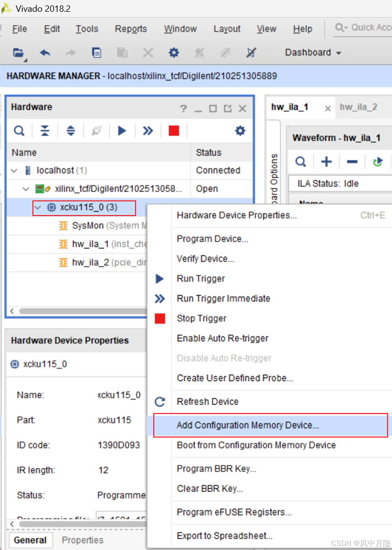This screenshot has width=392, height=550.
Task: Choose Run Trigger Immediate in context menu
Action: [x=269, y=299]
